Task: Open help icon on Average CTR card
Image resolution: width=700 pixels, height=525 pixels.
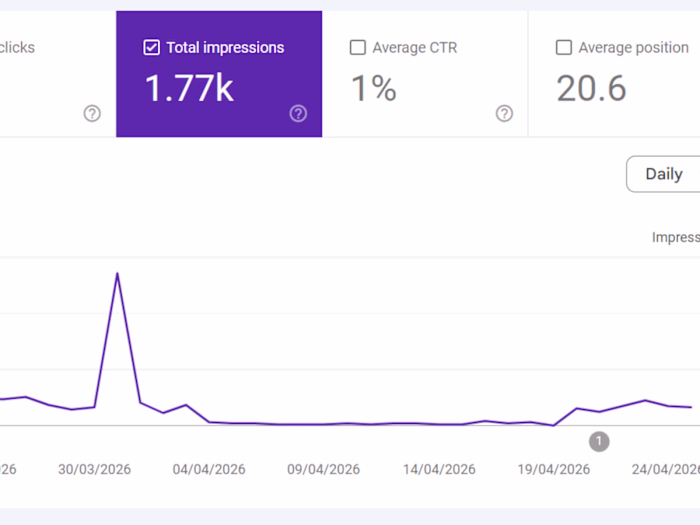Action: pyautogui.click(x=504, y=113)
